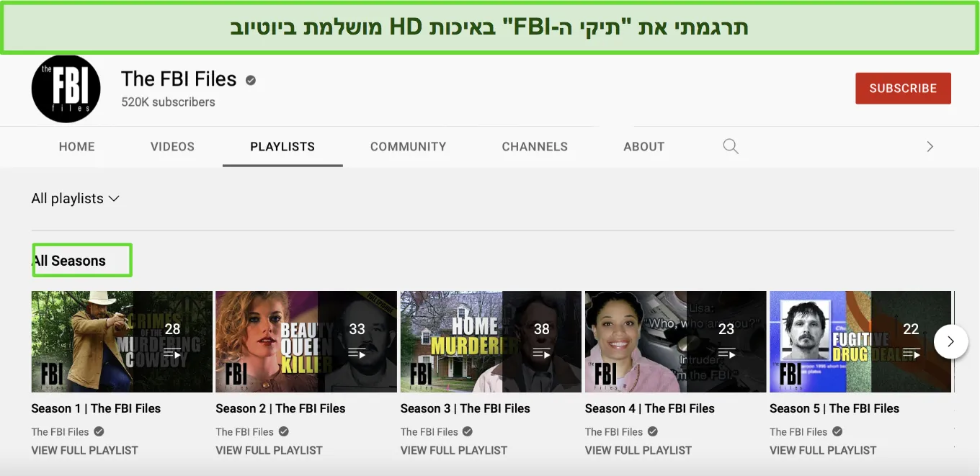View full playlist for Season 3
980x476 pixels.
[454, 450]
